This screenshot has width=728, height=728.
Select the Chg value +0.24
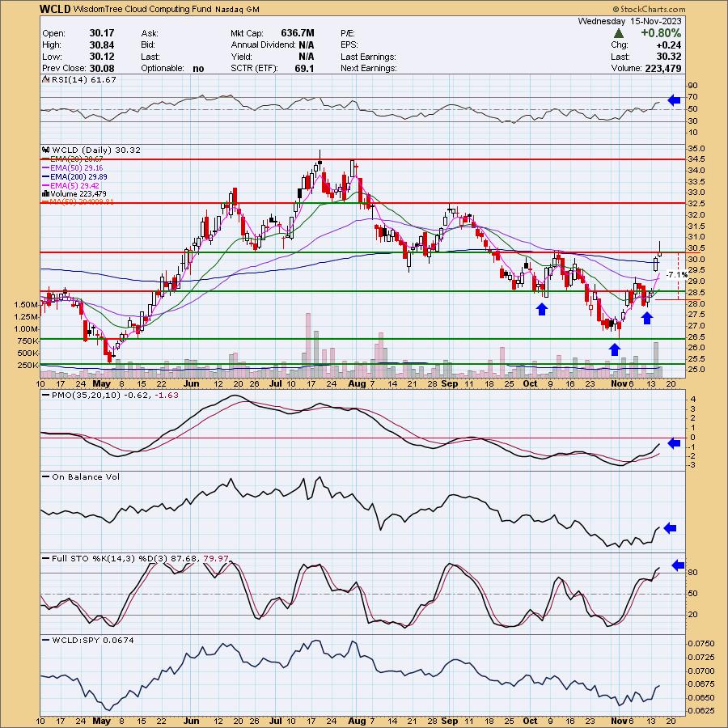coord(669,45)
